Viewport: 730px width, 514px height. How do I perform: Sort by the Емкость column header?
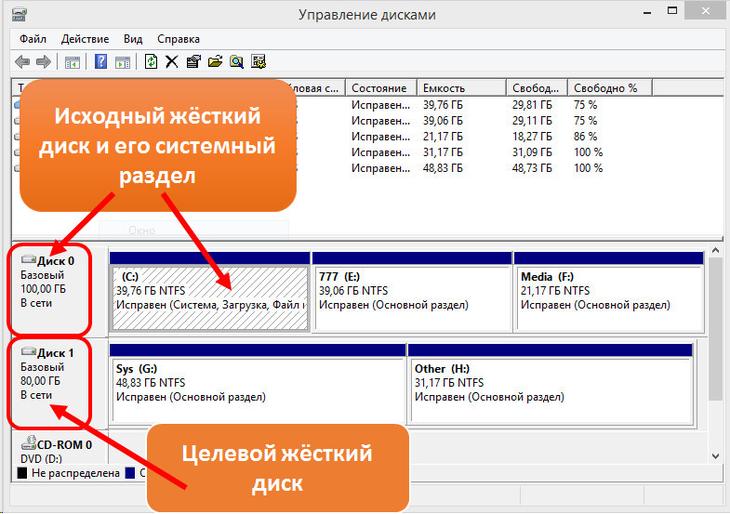461,88
